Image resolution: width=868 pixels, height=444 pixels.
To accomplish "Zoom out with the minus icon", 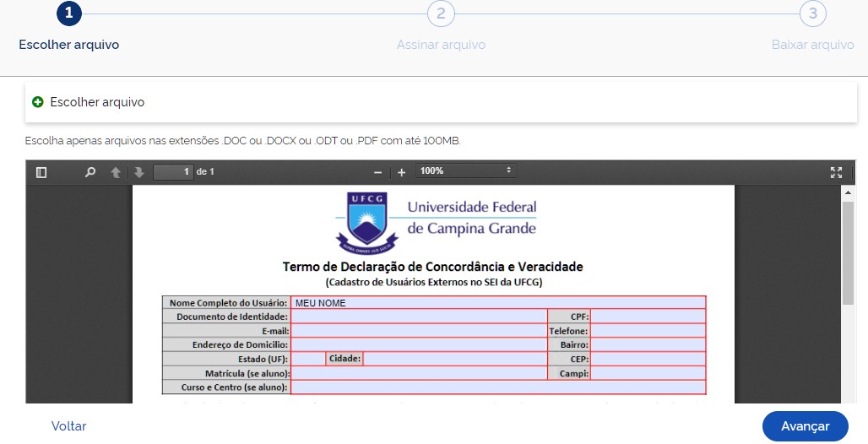I will [x=378, y=172].
